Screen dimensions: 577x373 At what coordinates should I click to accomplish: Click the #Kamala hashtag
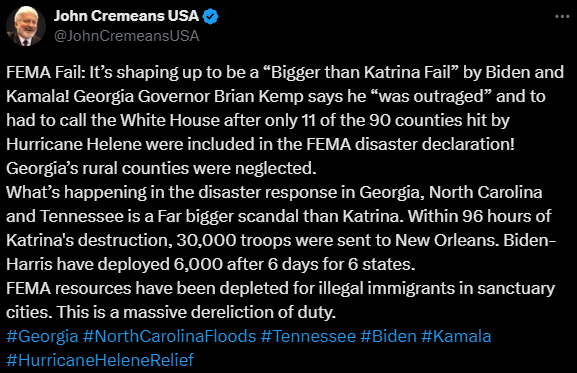[456, 336]
